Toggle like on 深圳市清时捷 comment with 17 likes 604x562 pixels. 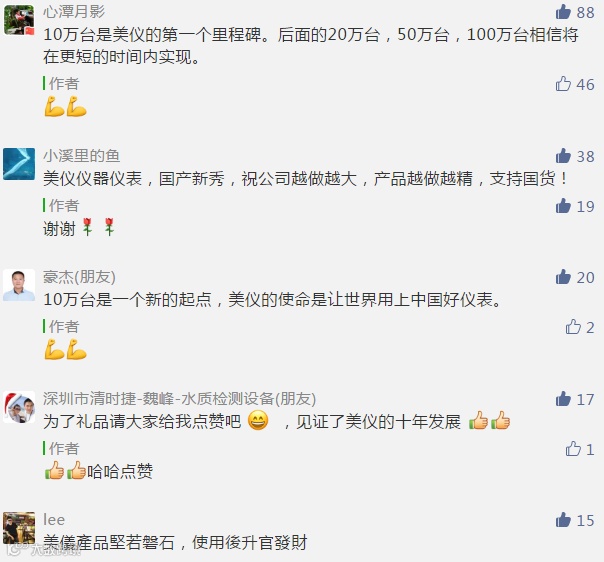[563, 399]
